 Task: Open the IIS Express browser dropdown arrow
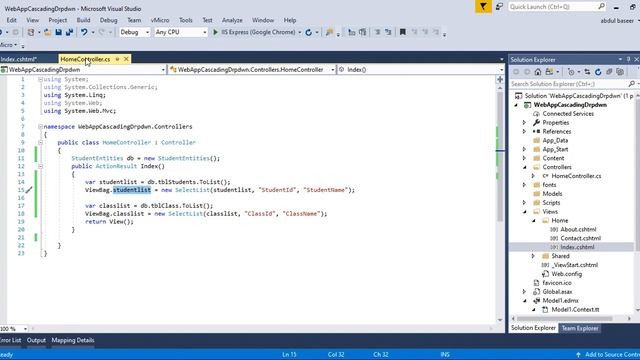pos(300,32)
